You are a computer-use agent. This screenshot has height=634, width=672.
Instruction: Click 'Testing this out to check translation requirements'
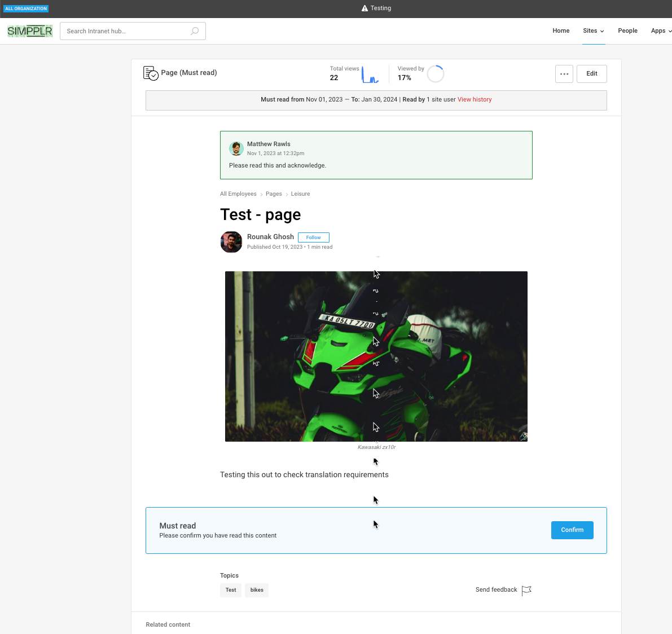point(304,474)
